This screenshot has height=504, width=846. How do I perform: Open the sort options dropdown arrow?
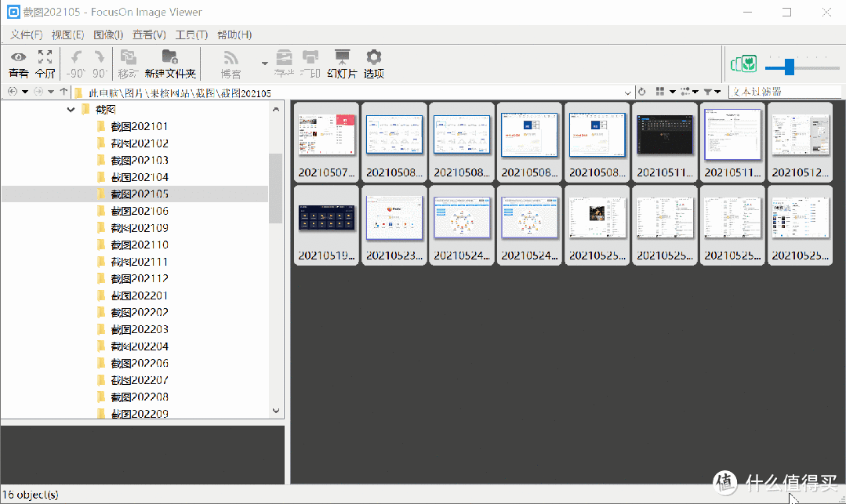[x=695, y=92]
